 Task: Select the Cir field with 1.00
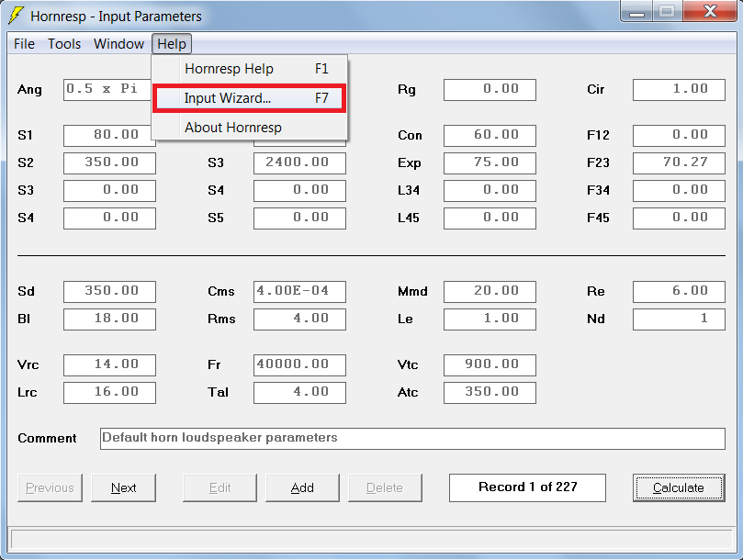tap(679, 90)
